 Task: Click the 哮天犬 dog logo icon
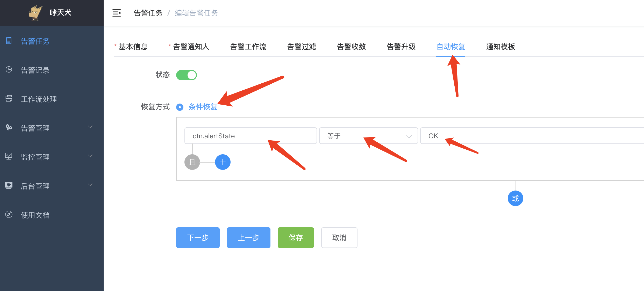pos(35,13)
